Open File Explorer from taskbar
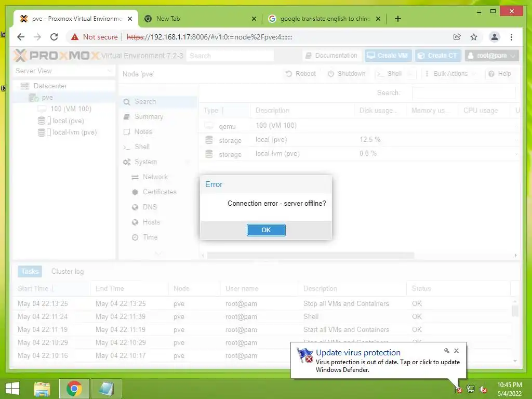Image resolution: width=532 pixels, height=399 pixels. tap(42, 389)
